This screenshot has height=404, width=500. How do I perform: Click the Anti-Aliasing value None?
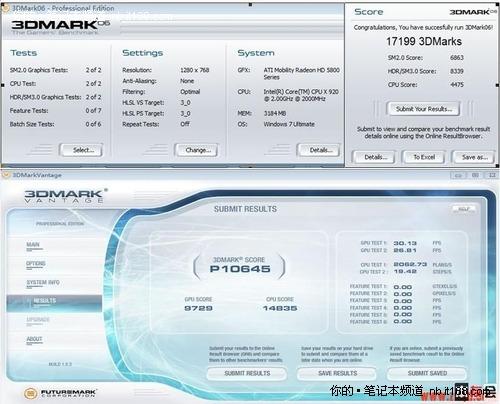[187, 81]
